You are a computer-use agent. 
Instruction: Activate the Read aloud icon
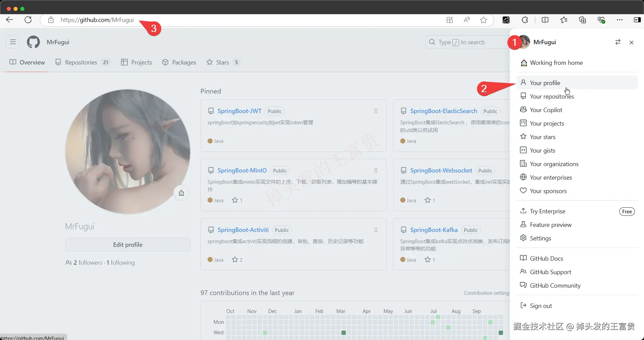467,20
